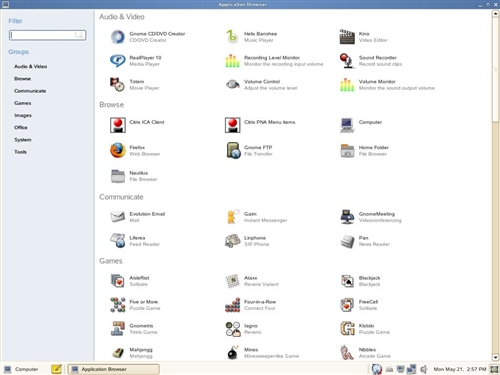Launch RealPlayer 10 media player
This screenshot has width=500, height=375.
pyautogui.click(x=118, y=61)
